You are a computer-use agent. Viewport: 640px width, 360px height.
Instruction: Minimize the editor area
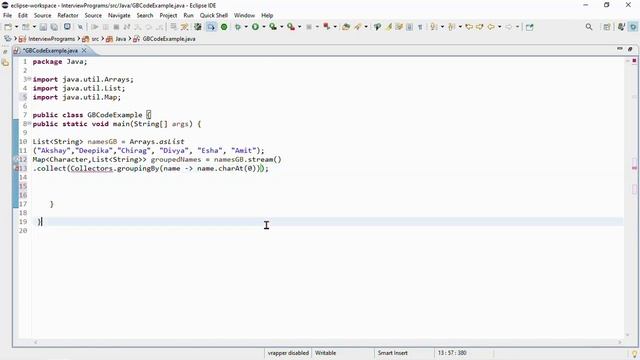(x=620, y=49)
